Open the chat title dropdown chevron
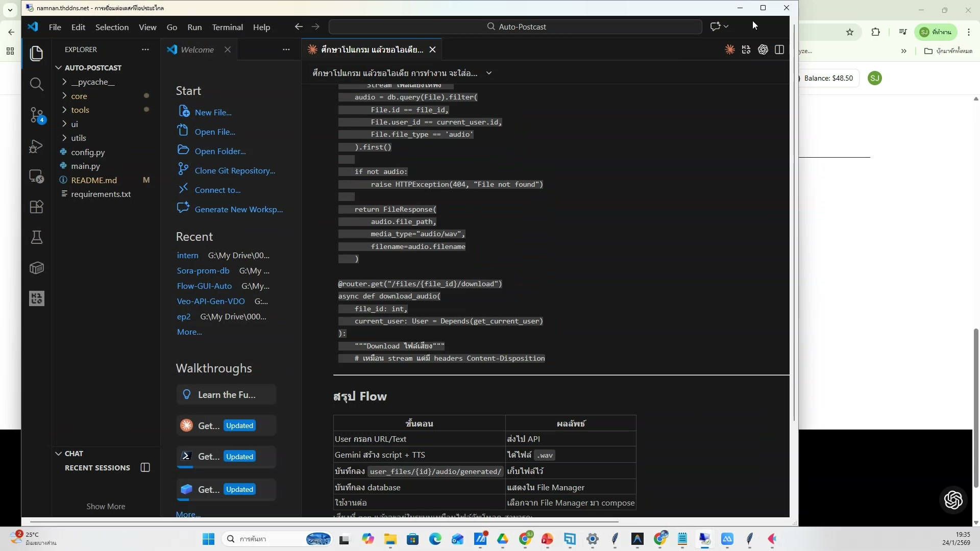The height and width of the screenshot is (551, 980). [488, 73]
